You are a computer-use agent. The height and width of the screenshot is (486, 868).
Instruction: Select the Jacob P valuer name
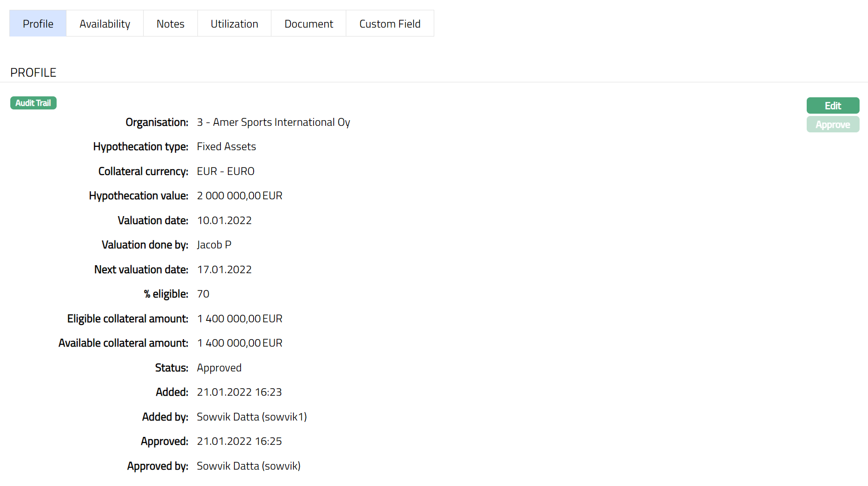pos(214,245)
